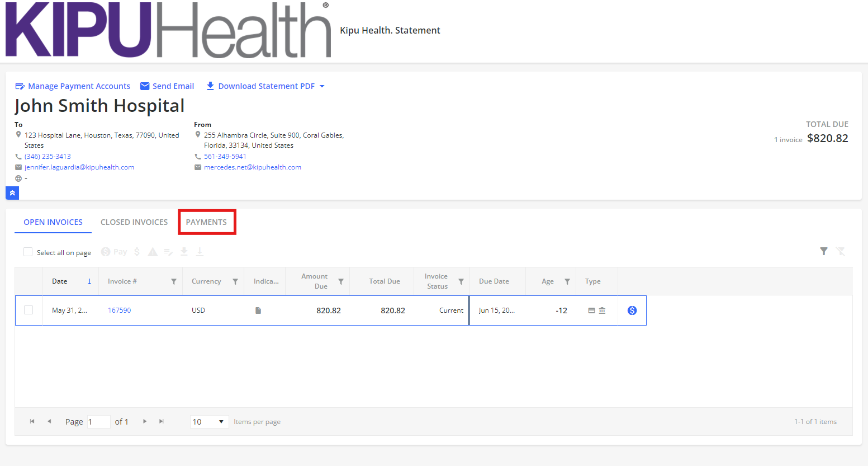The image size is (868, 466).
Task: Click the blue dollar pay icon for invoice 167590
Action: [632, 310]
